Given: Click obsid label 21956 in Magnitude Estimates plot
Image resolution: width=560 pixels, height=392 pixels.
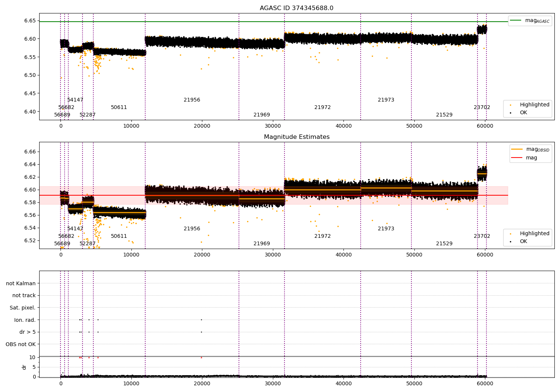Looking at the screenshot, I should pos(192,229).
